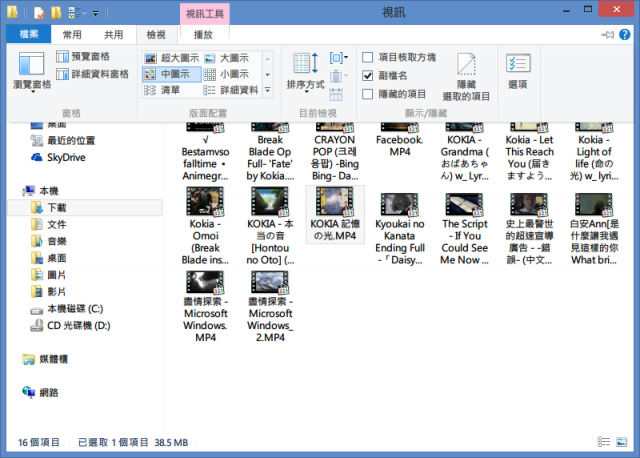Select 本機 this PC node
Screen dimensions: 640x458
pyautogui.click(x=41, y=191)
